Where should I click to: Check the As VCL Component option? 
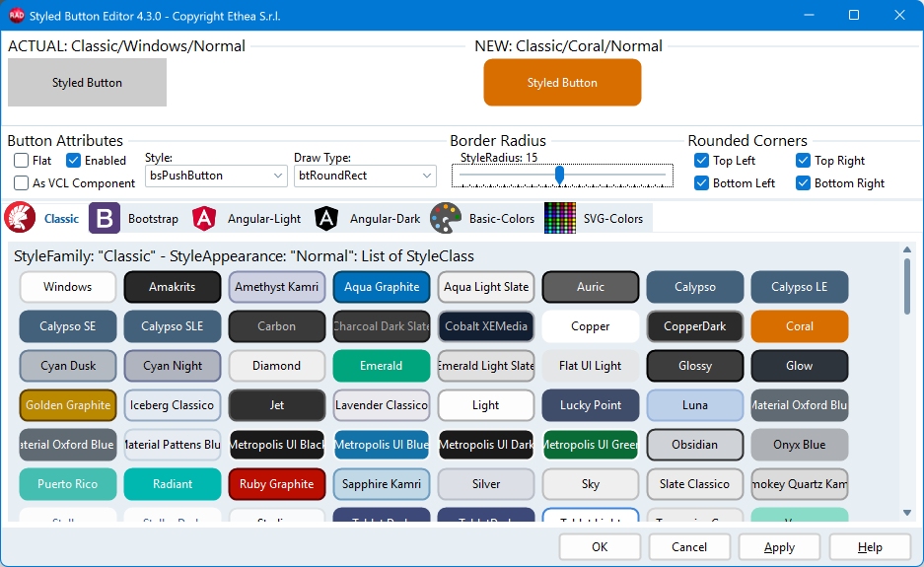click(x=22, y=182)
